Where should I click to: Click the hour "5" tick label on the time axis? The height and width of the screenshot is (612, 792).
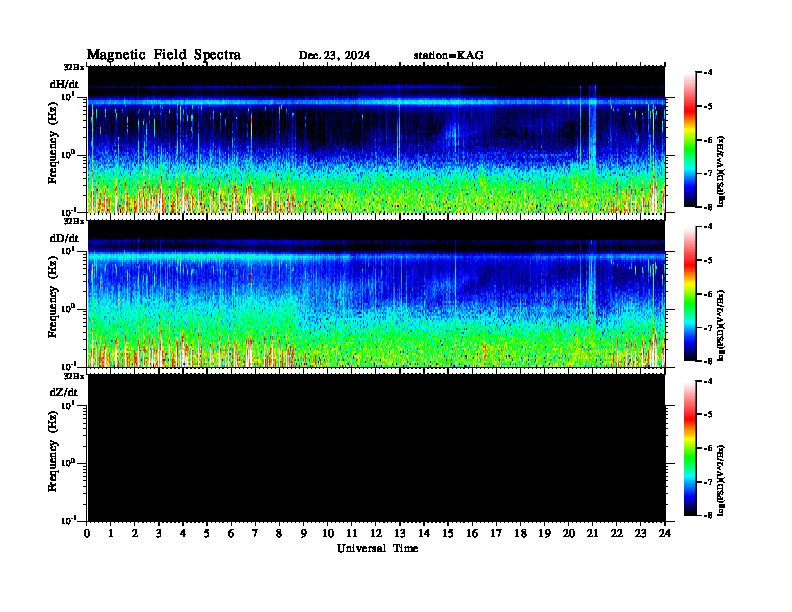tap(207, 533)
